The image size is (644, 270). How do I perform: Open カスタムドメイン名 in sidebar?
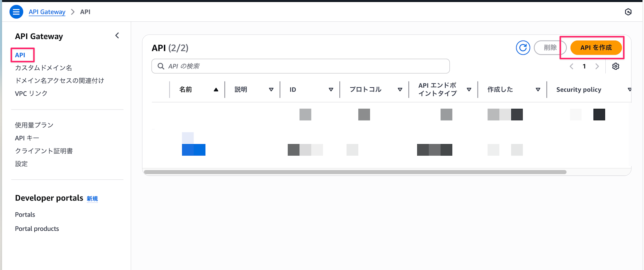[x=43, y=68]
